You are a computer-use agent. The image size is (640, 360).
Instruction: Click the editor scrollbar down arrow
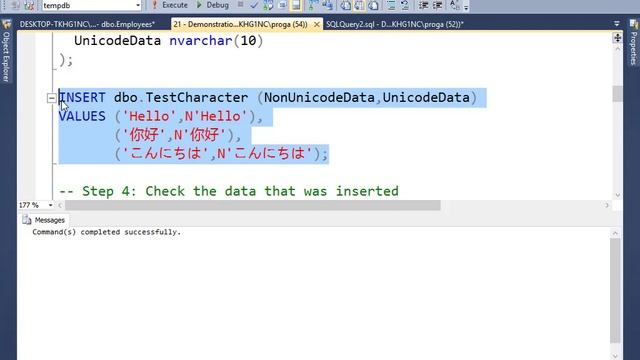click(x=617, y=195)
